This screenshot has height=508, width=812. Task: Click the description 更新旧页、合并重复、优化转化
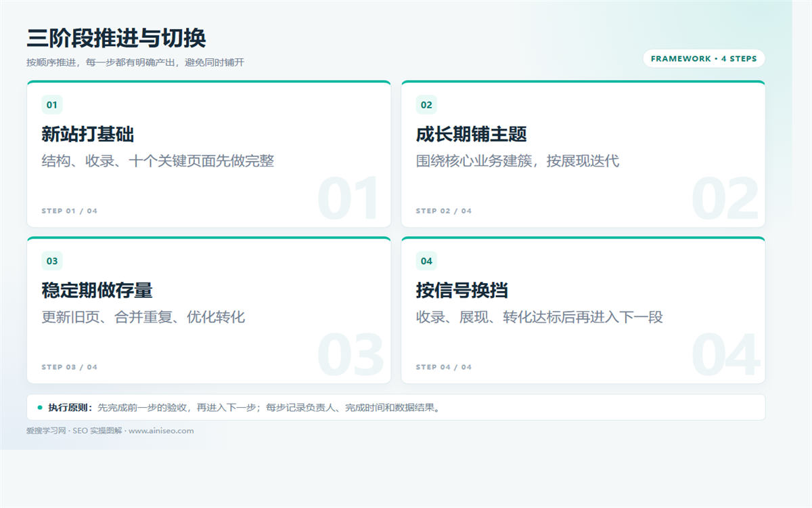(143, 317)
